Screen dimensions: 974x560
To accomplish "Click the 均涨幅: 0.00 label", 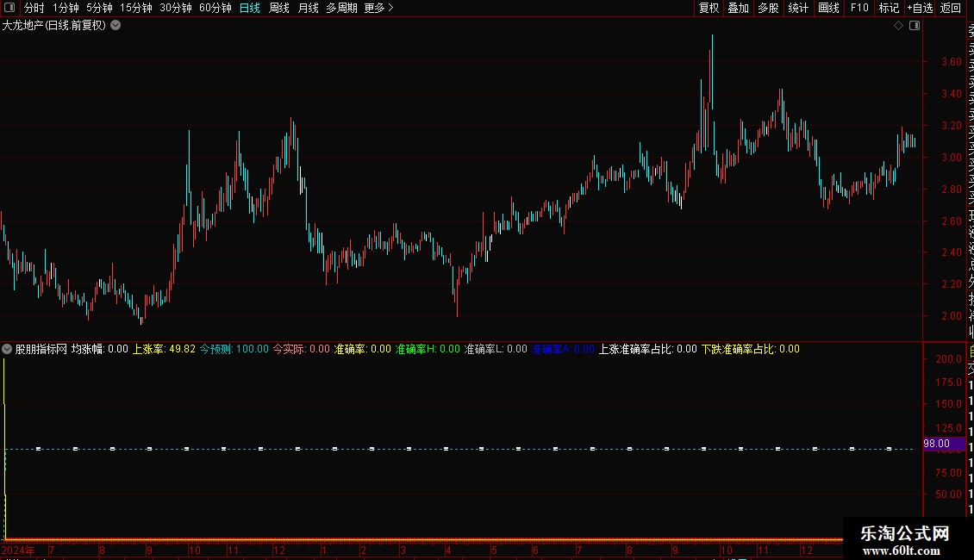I will [x=100, y=349].
